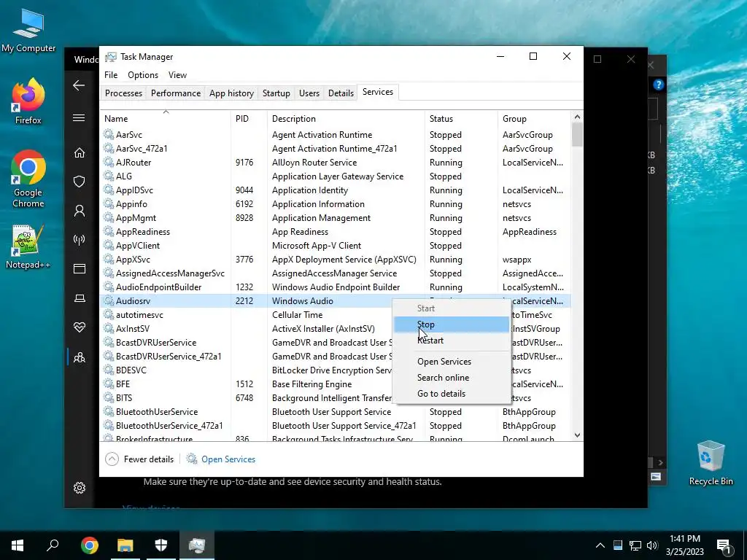Image resolution: width=747 pixels, height=560 pixels.
Task: Switch to the Details tab
Action: click(341, 93)
